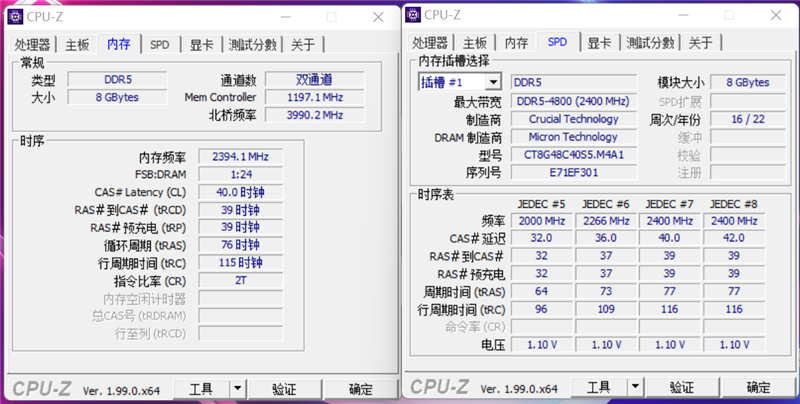Viewport: 800px width, 404px height.
Task: Close the right CPU-Z window
Action: pos(776,15)
